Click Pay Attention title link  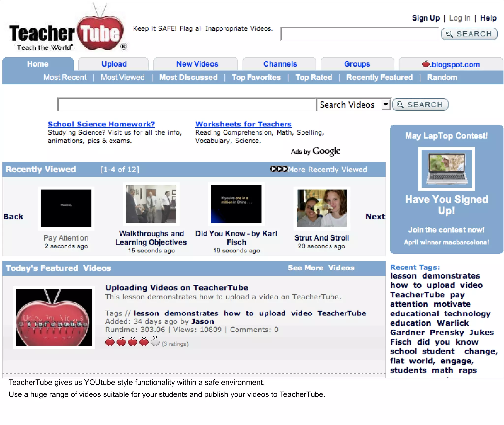point(66,238)
